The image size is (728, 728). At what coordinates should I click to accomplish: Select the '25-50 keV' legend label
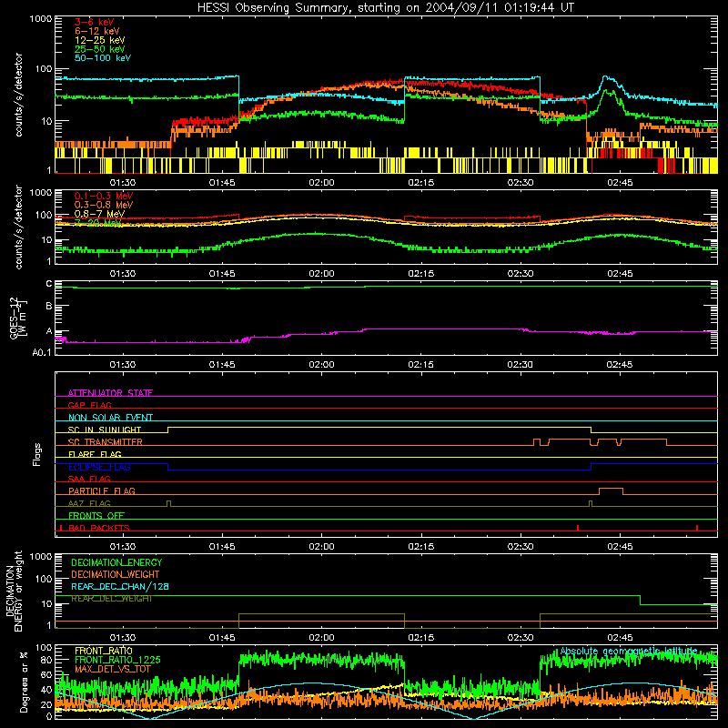click(x=99, y=49)
